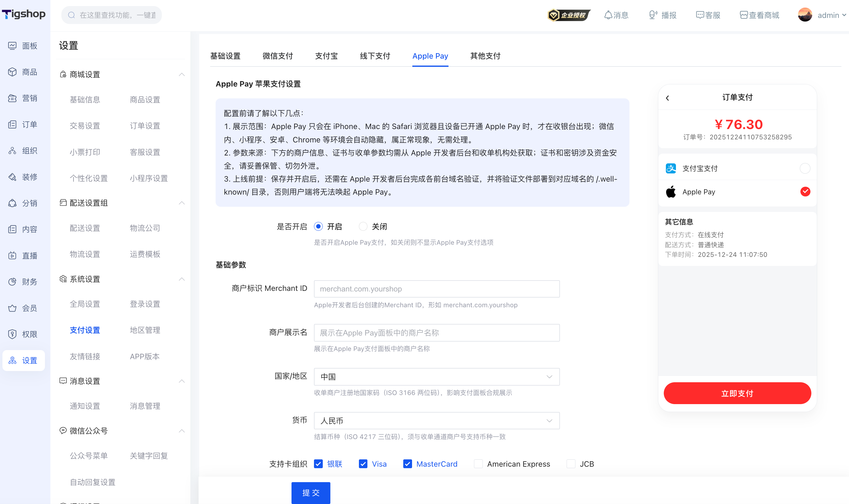
Task: Switch to the 微信支付 tab
Action: pyautogui.click(x=278, y=56)
